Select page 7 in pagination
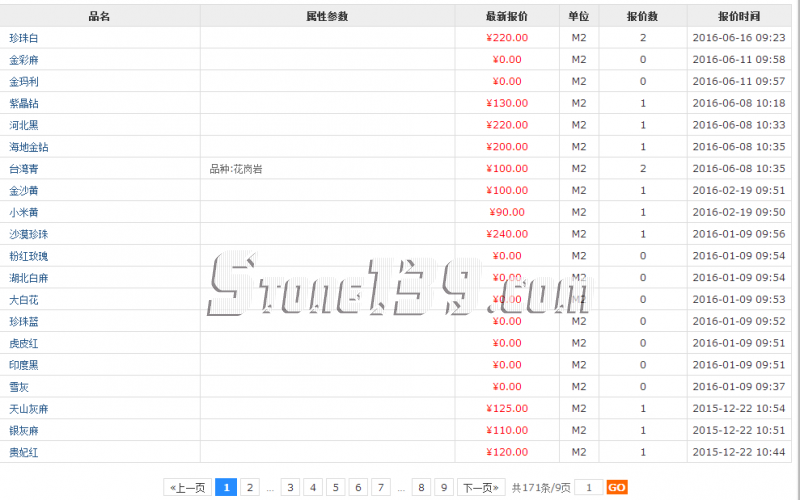The image size is (800, 500). 380,487
